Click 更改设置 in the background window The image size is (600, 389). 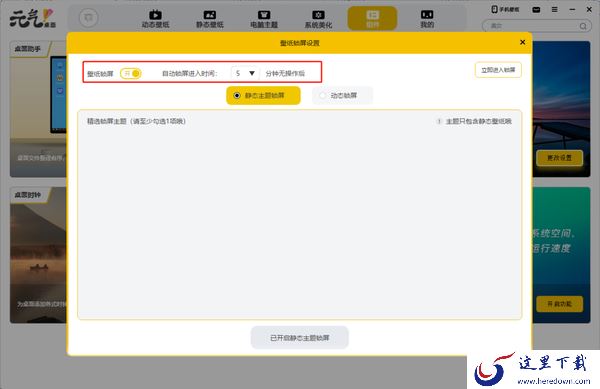coord(559,158)
